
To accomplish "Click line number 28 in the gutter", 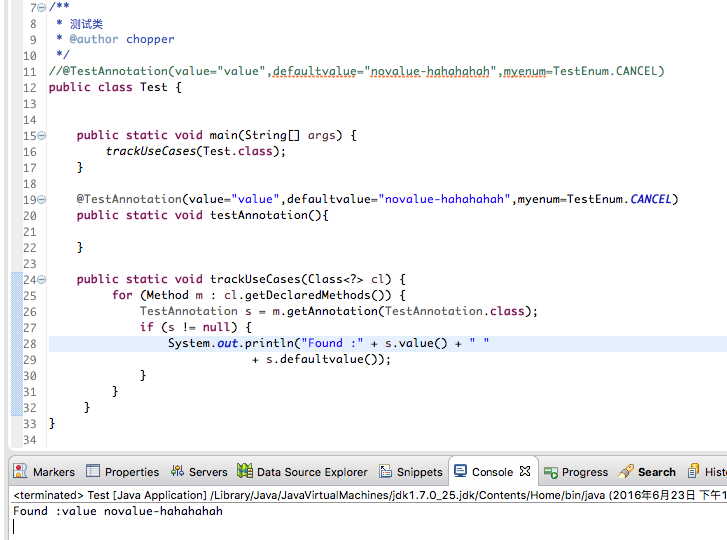I will tap(30, 344).
